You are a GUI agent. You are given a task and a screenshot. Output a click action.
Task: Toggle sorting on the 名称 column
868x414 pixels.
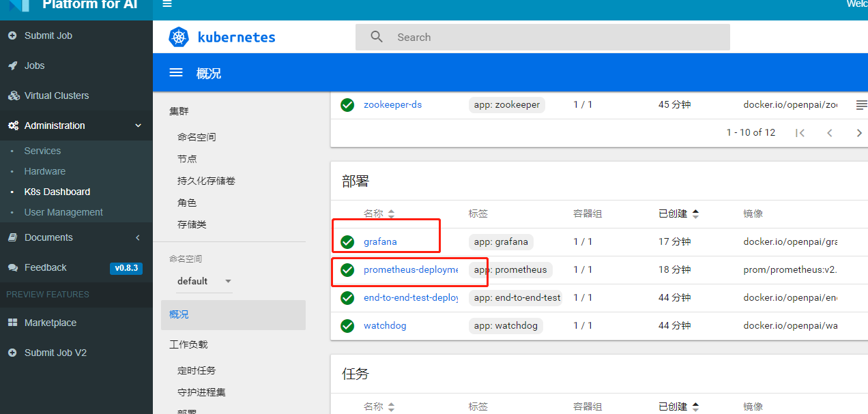click(391, 213)
